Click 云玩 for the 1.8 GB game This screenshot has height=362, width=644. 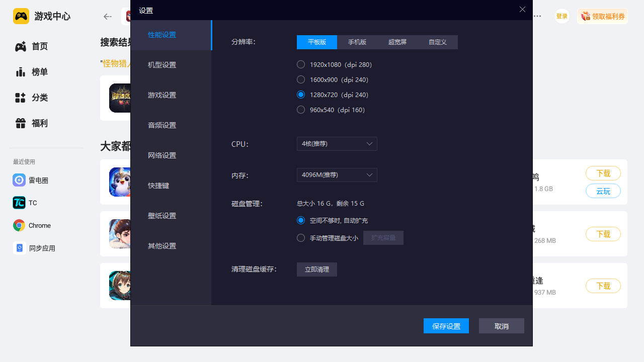tap(603, 191)
